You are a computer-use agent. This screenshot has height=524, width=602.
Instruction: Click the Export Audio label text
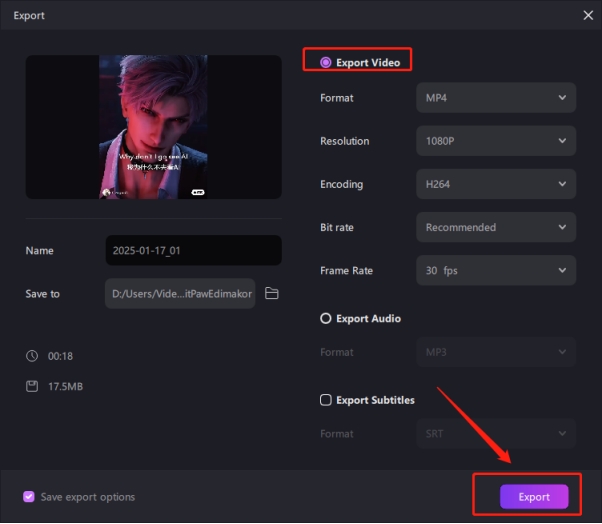(x=368, y=319)
